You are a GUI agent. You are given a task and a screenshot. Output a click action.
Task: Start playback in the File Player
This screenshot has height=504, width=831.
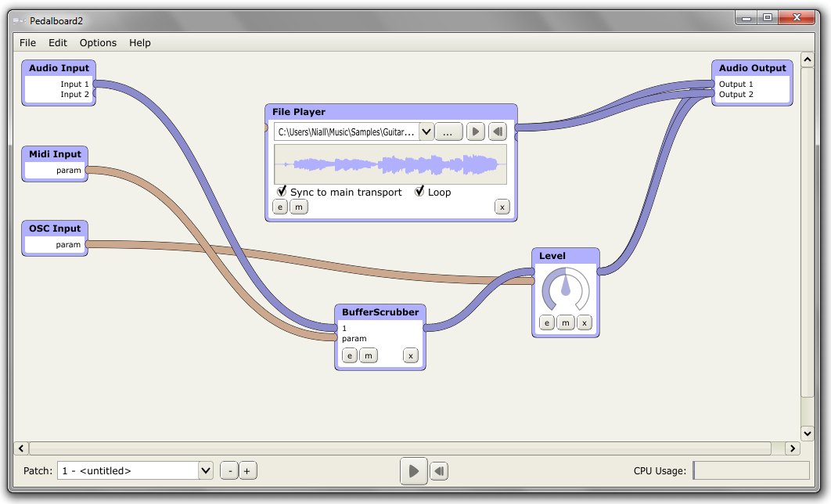[x=476, y=131]
